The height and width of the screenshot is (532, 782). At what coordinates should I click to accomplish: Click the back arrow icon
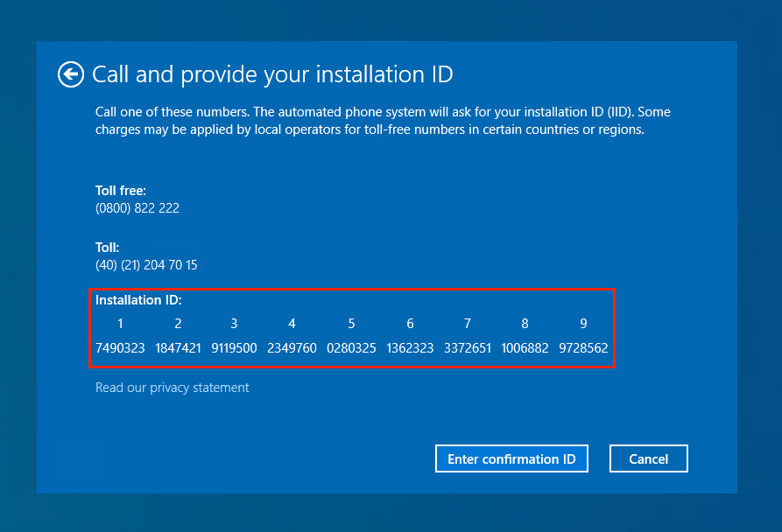click(71, 74)
